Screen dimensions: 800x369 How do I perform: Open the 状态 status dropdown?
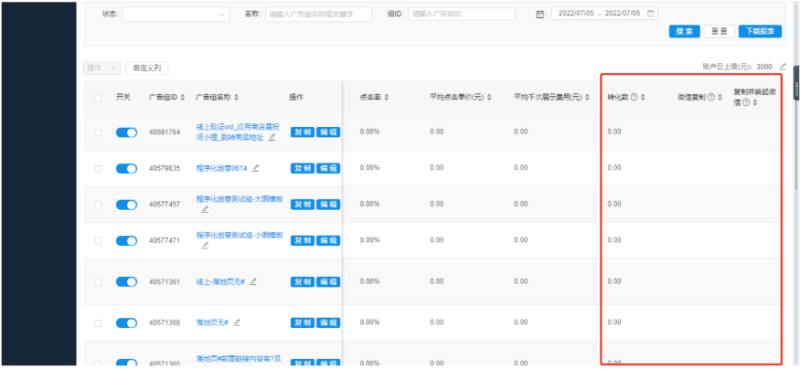[176, 14]
